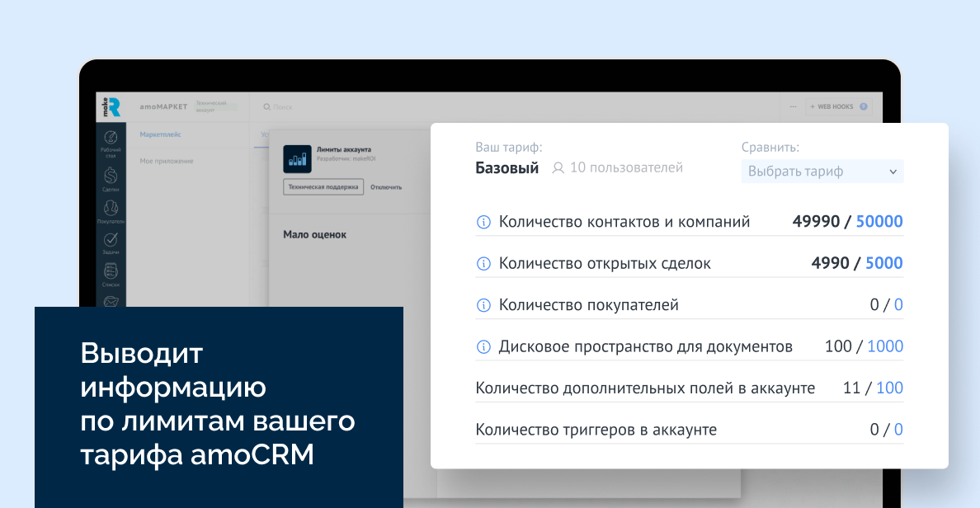Click the user icon near 10 пользователей

558,168
